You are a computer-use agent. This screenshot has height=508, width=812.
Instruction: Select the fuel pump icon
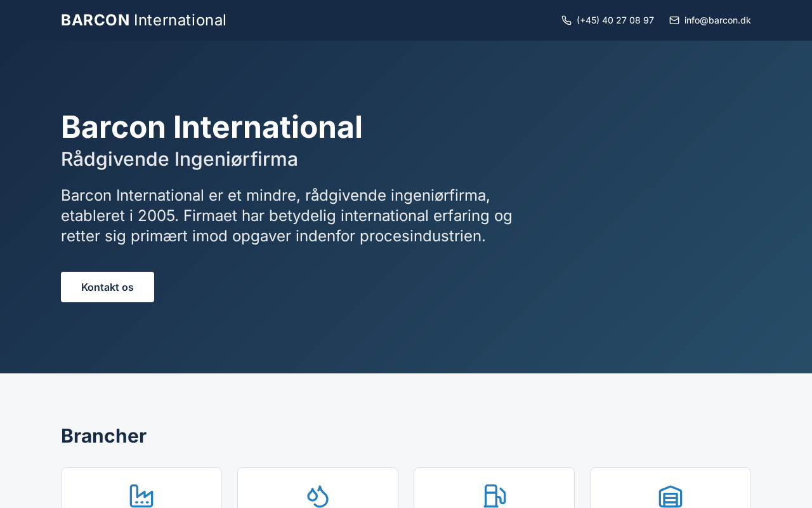point(494,496)
